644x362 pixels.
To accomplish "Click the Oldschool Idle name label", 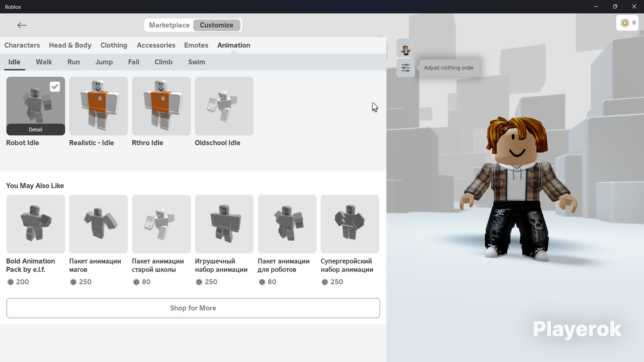I will [218, 143].
